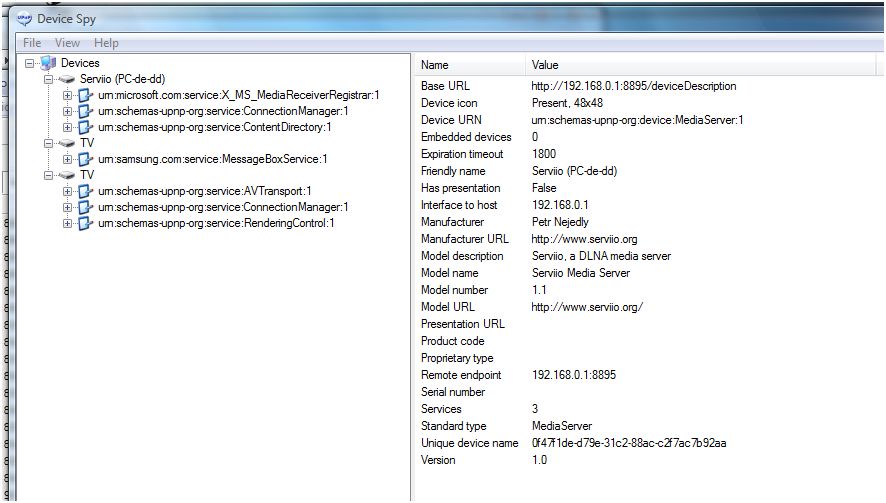This screenshot has height=503, width=886.
Task: Click the Serviio (PC-de-dd) device icon
Action: point(67,79)
